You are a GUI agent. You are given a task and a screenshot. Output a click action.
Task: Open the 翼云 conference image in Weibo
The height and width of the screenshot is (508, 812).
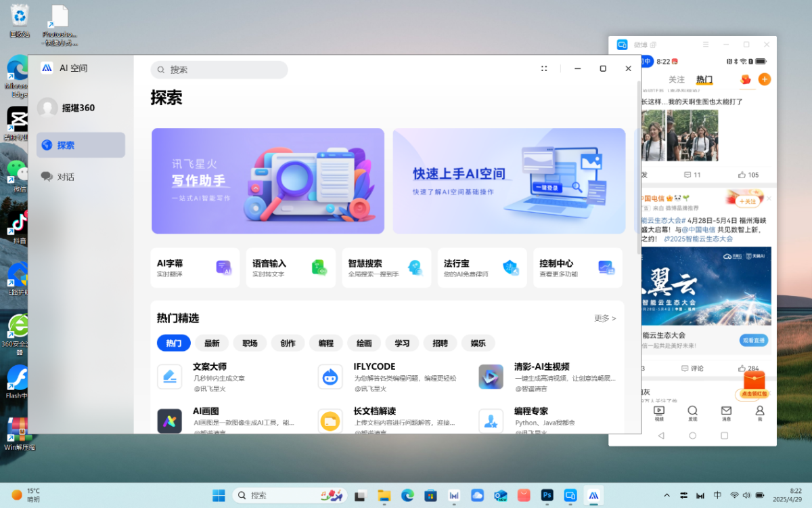coord(706,287)
